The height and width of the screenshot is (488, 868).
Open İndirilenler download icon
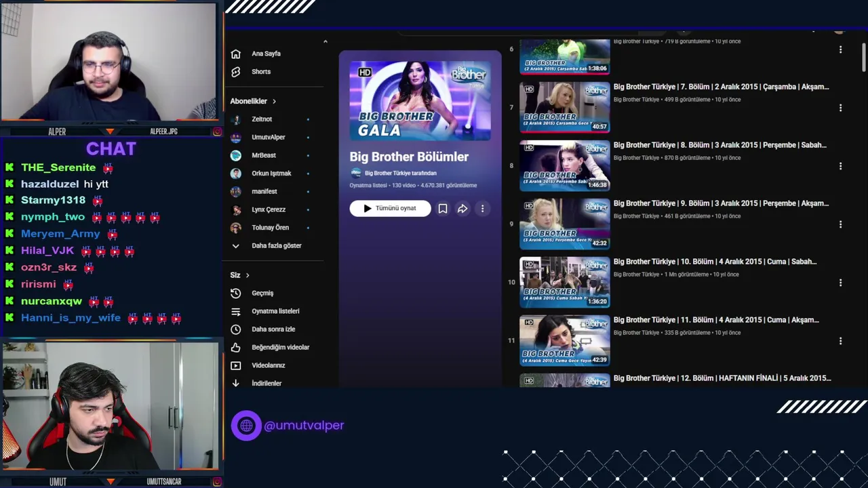coord(235,384)
